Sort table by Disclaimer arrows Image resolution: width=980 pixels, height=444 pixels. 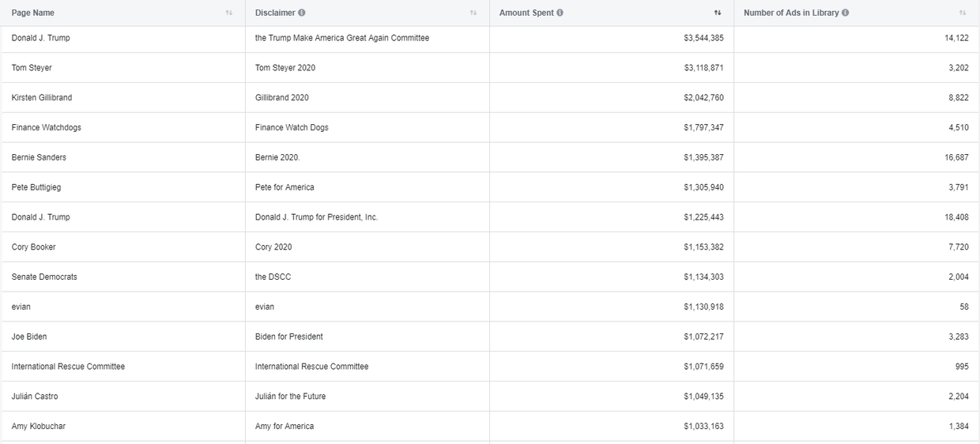(473, 13)
